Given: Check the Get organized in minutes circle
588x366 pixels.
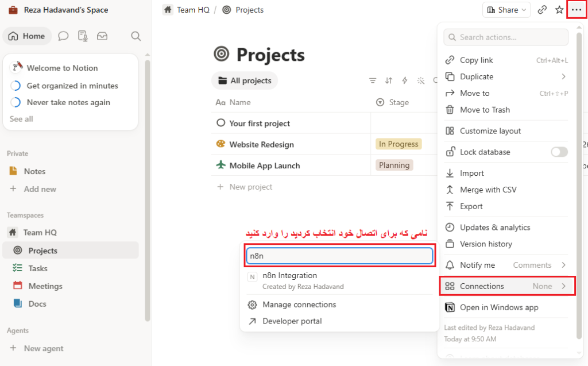Looking at the screenshot, I should tap(16, 86).
